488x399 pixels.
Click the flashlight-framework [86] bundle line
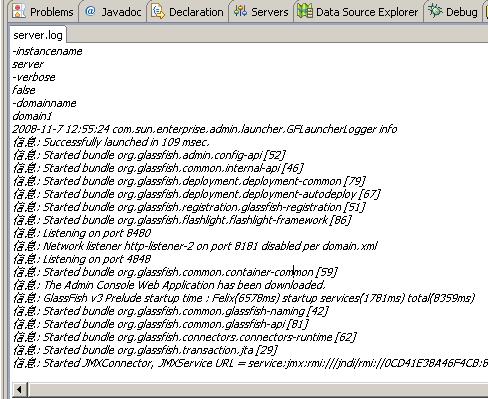coord(182,220)
